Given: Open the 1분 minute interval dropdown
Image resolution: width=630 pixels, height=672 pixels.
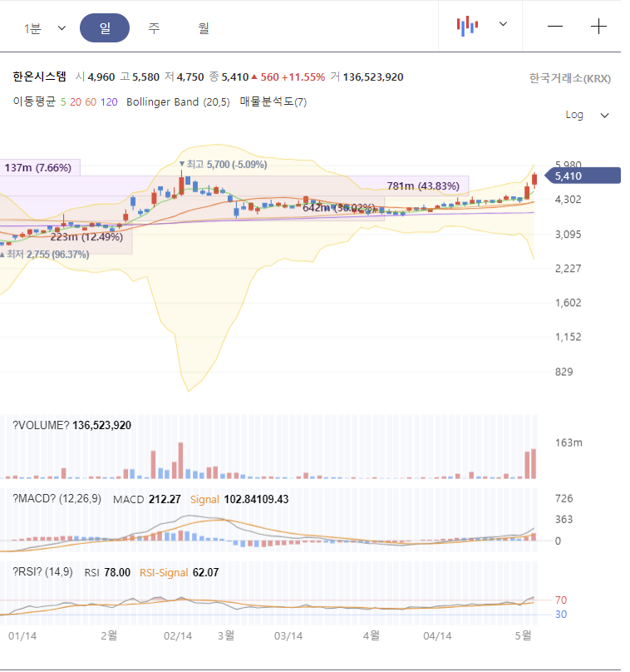Looking at the screenshot, I should coord(45,28).
